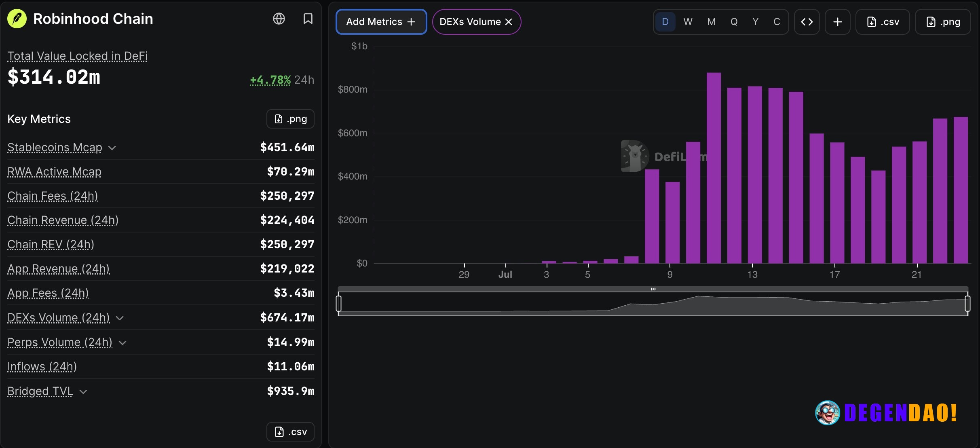Switch chart to cumulative (C) view
Screen dimensions: 980x448
tap(777, 22)
